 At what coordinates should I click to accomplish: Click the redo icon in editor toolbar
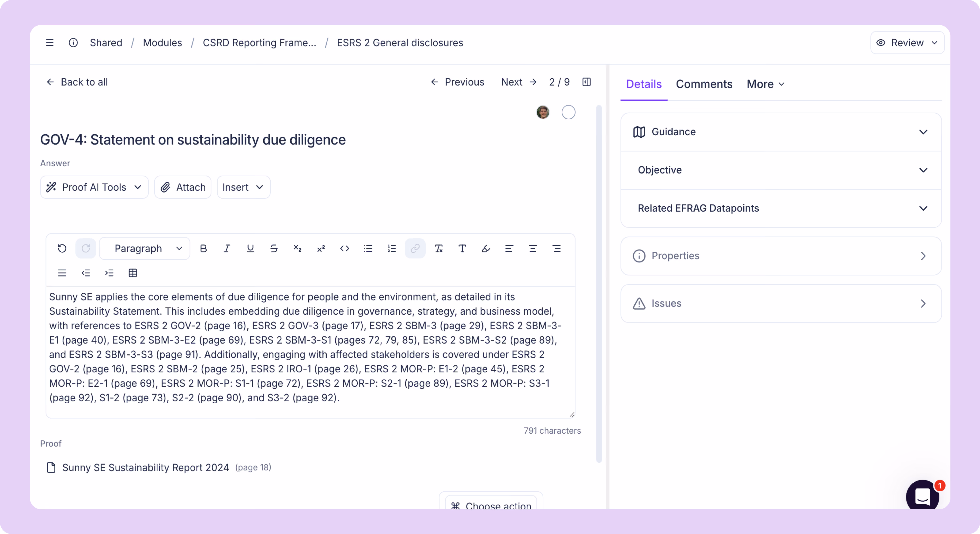tap(86, 248)
